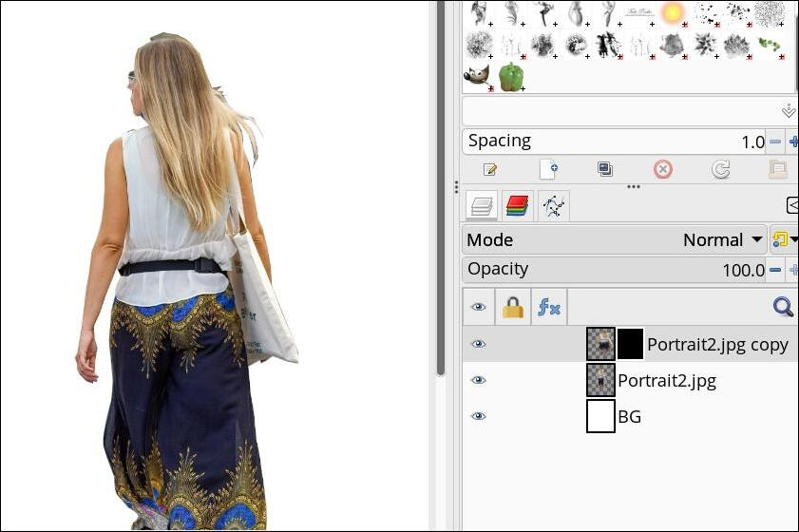Switch to the Paths tab
Screen dimensions: 799x532
[553, 205]
